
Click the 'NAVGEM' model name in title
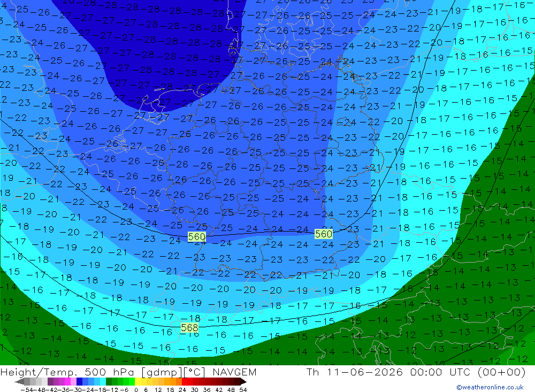[x=234, y=372]
